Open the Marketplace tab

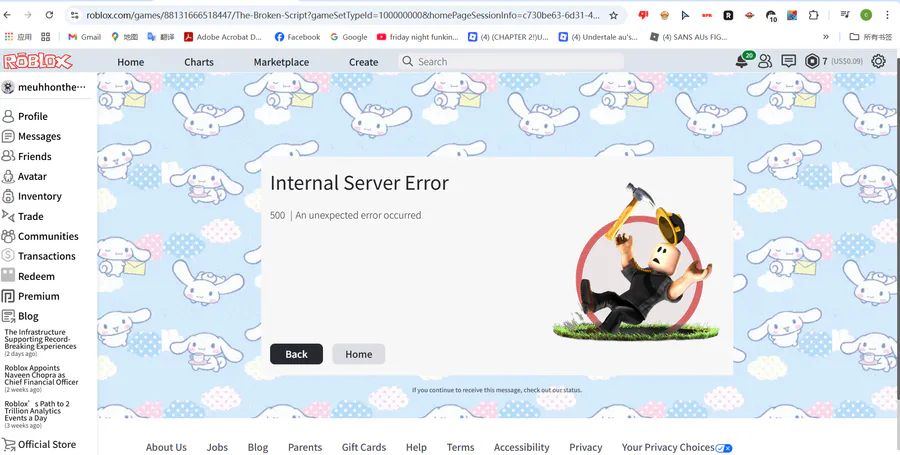[x=281, y=62]
